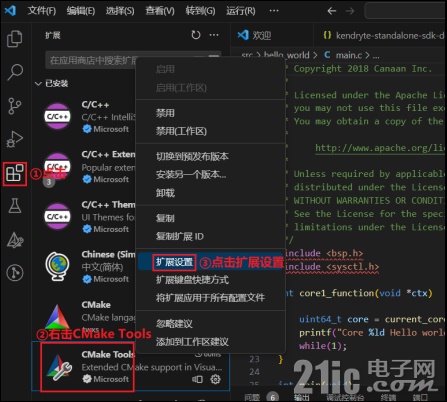Screen dimensions: 447x402
Task: Open the Source Control view
Action: pyautogui.click(x=15, y=106)
